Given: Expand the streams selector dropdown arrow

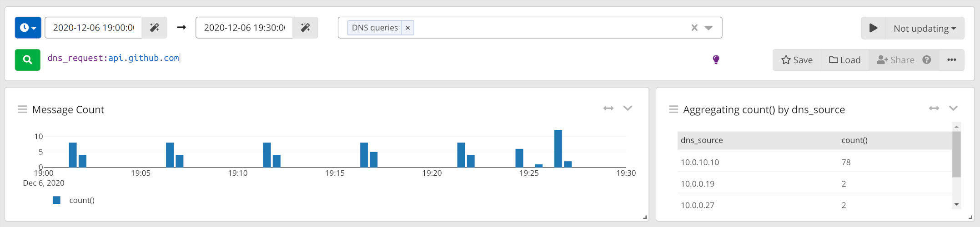Looking at the screenshot, I should pyautogui.click(x=709, y=28).
